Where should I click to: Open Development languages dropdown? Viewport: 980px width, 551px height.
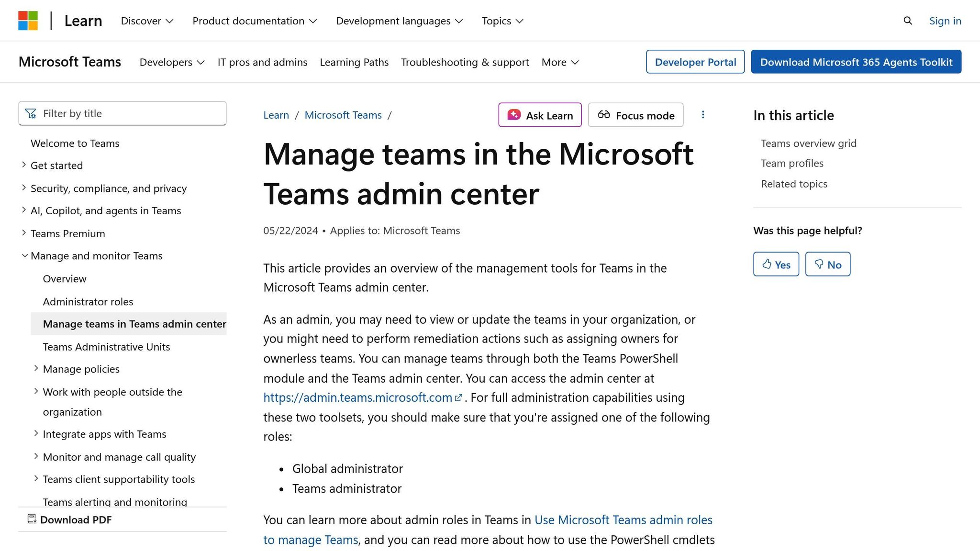point(400,21)
